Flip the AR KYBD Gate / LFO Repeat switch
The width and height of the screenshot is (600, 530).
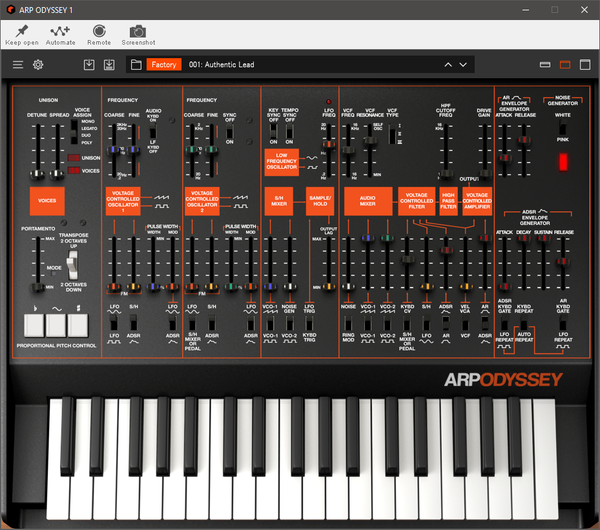point(563,324)
